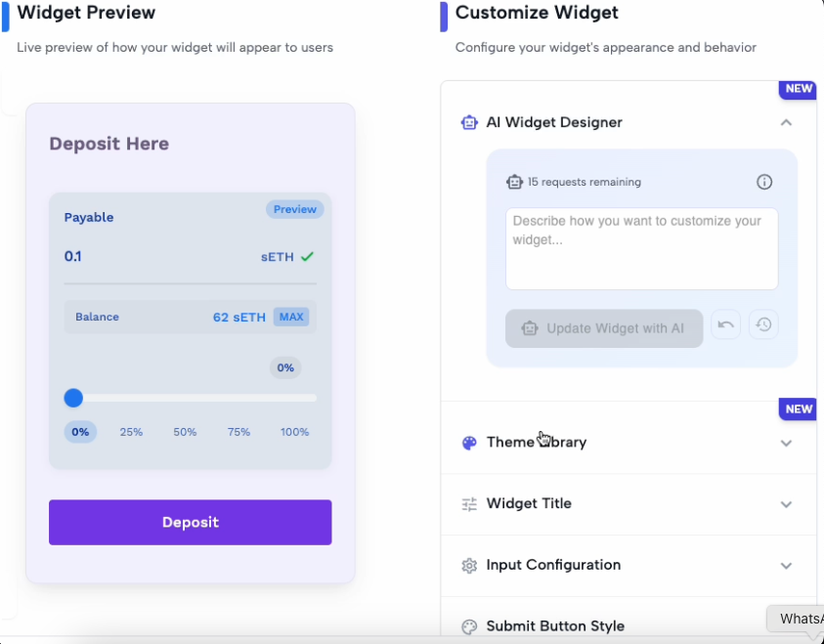Collapse the AI Widget Designer section
Viewport: 824px width, 644px height.
pos(786,122)
